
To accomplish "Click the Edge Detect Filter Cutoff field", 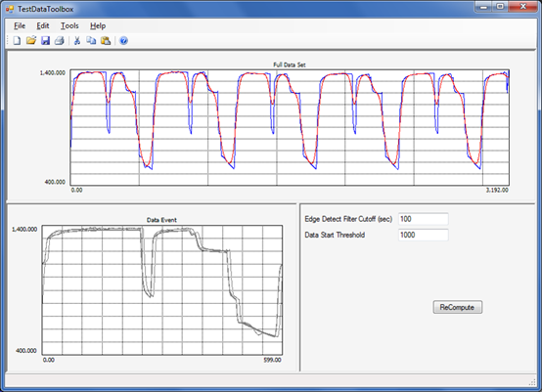I will [x=424, y=219].
